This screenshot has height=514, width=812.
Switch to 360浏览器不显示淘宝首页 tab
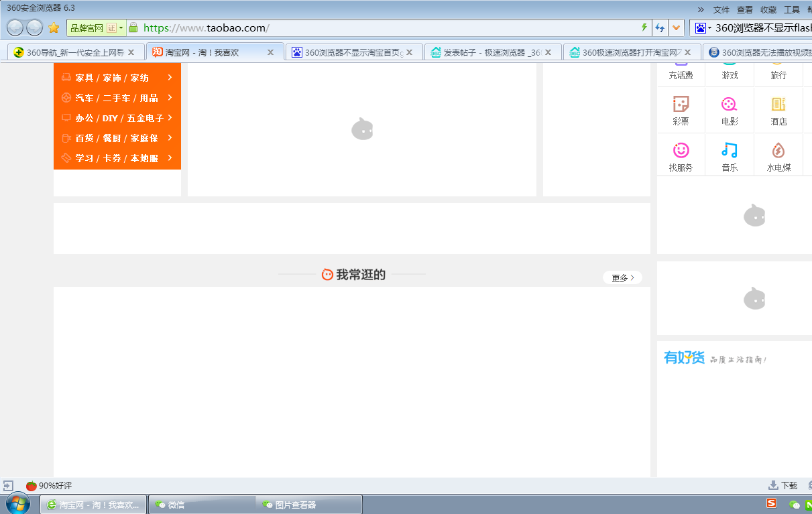354,52
